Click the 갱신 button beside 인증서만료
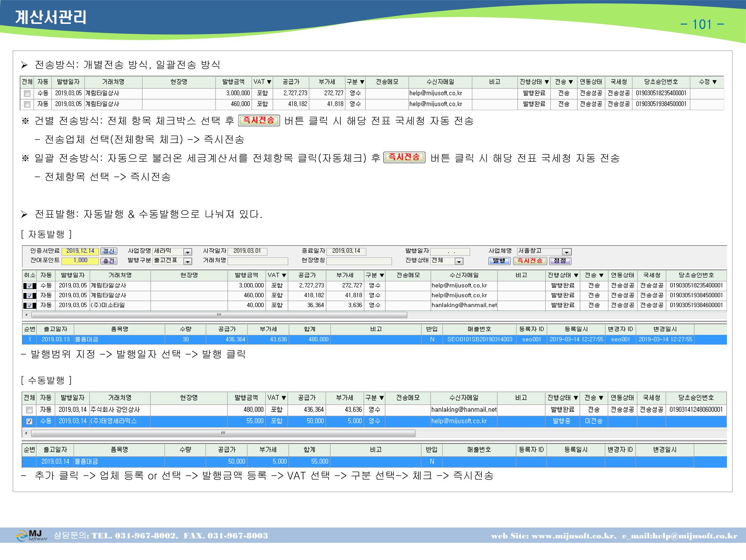Screen dimensions: 746x560 pos(109,251)
